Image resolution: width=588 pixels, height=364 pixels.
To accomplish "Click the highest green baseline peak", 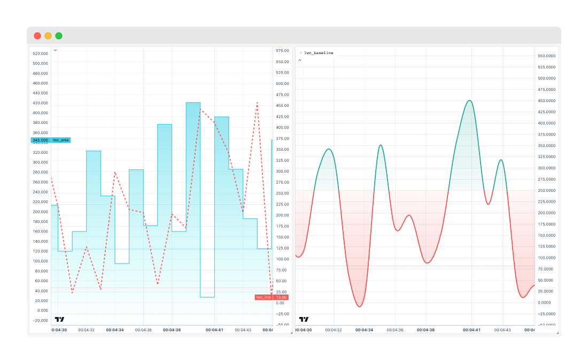I will tap(469, 100).
